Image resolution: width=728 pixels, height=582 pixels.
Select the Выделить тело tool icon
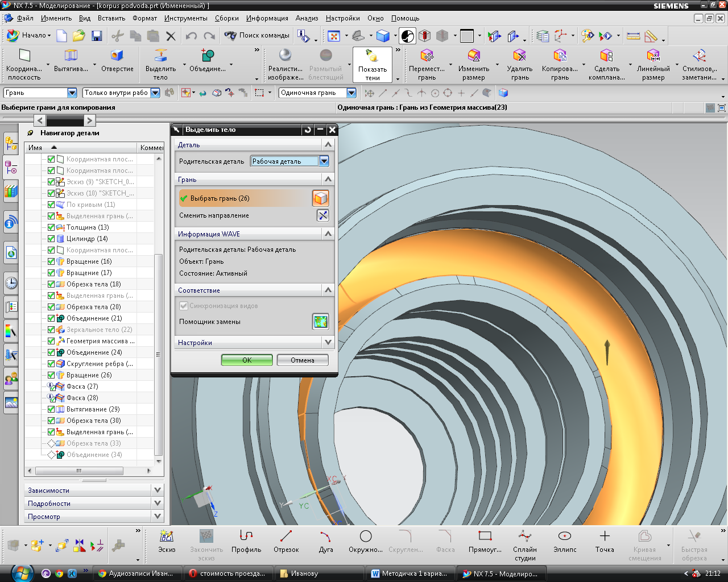[160, 64]
